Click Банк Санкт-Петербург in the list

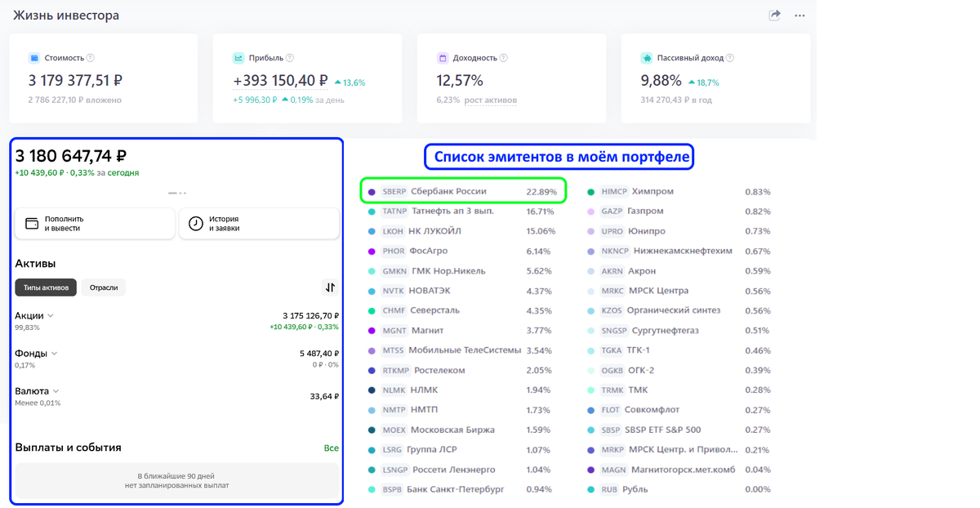[455, 489]
